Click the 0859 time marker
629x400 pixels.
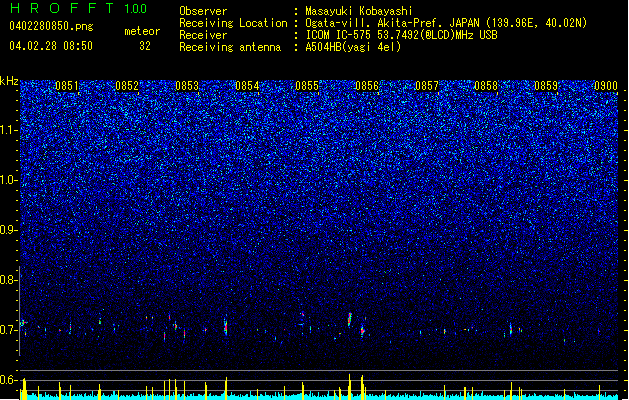546,86
